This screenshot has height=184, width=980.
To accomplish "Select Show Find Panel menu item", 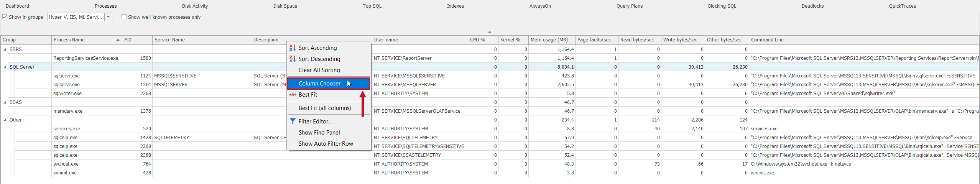I will (329, 133).
